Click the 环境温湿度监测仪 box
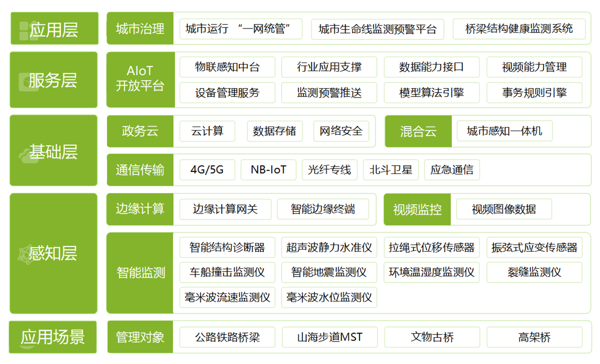Viewport: 600px width, 364px height. (x=432, y=272)
